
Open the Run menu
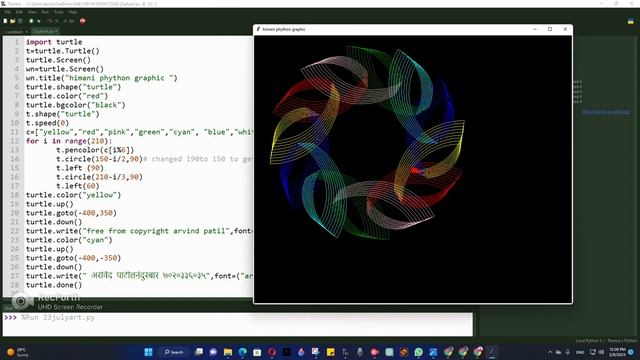click(45, 12)
